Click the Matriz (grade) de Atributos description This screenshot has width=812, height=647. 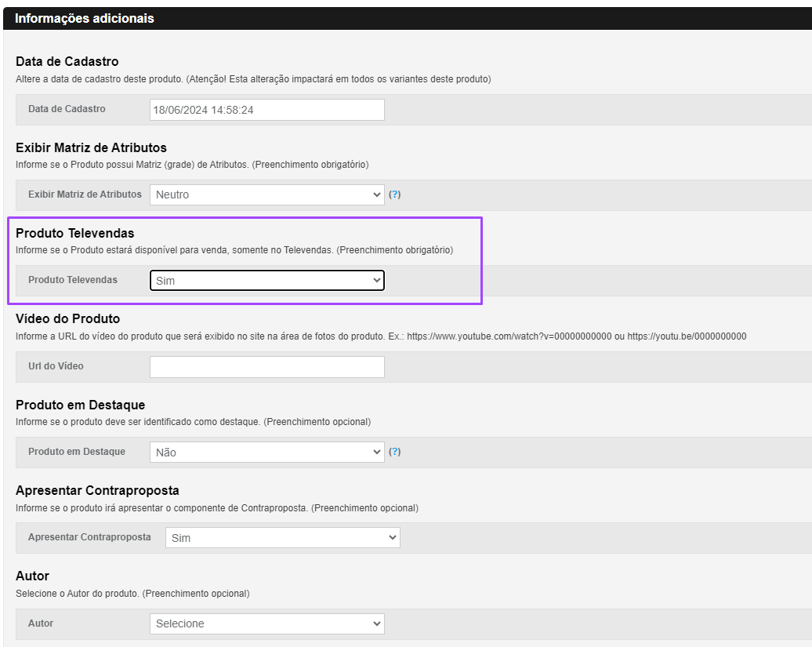[x=192, y=165]
